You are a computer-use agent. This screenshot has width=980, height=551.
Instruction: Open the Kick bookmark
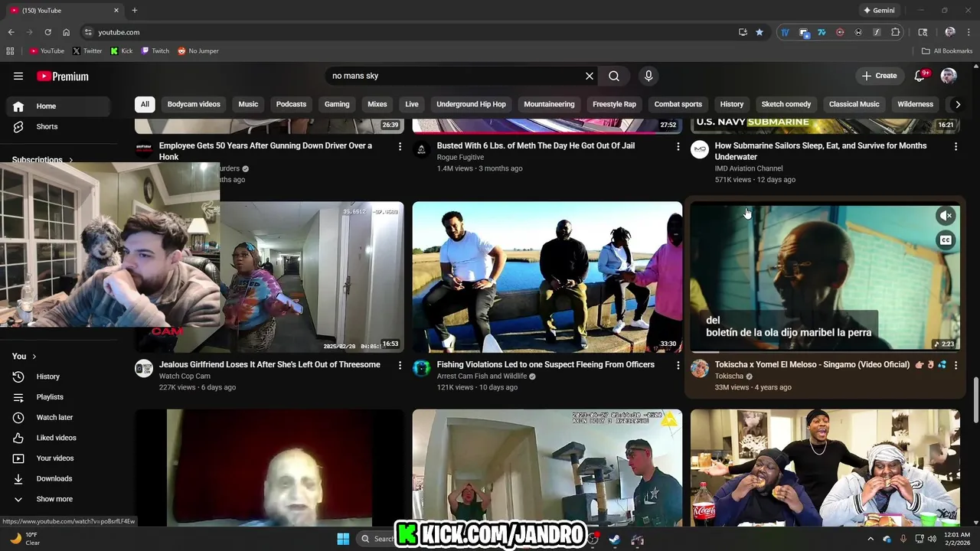point(121,51)
